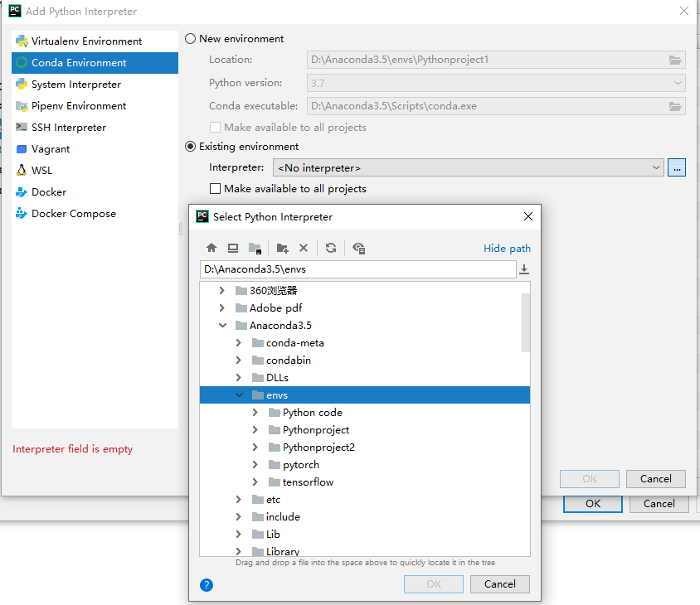Open the SSH Interpreter option

95,128
